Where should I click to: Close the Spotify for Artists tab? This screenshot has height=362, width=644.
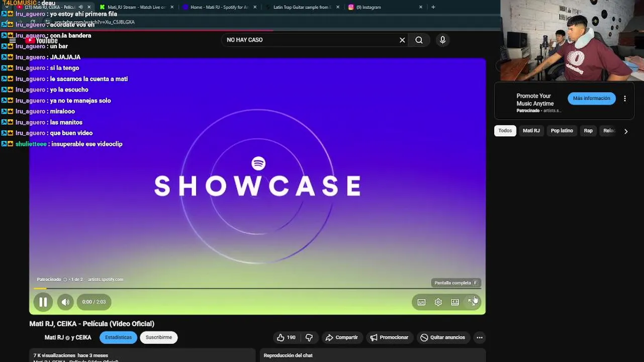pos(255,7)
